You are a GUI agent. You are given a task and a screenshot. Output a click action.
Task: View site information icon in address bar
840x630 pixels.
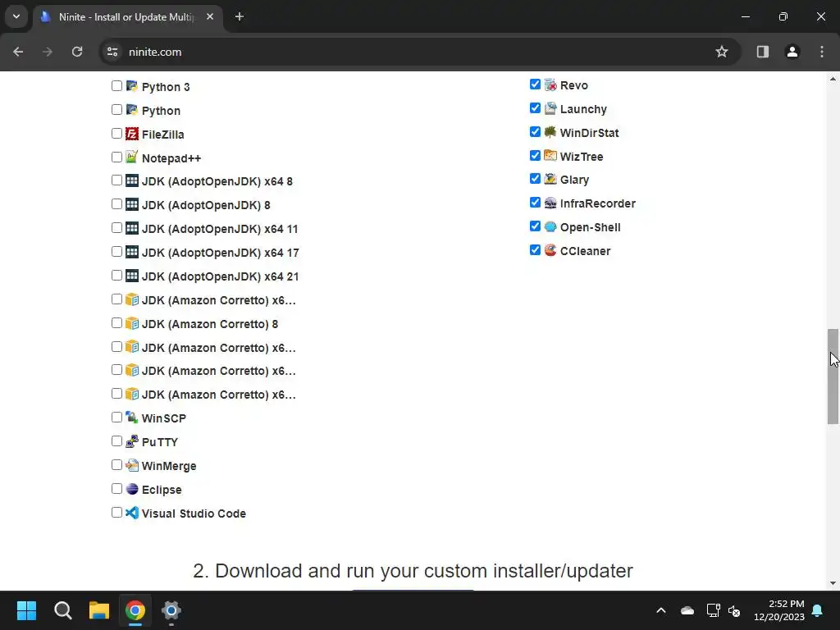[x=112, y=52]
